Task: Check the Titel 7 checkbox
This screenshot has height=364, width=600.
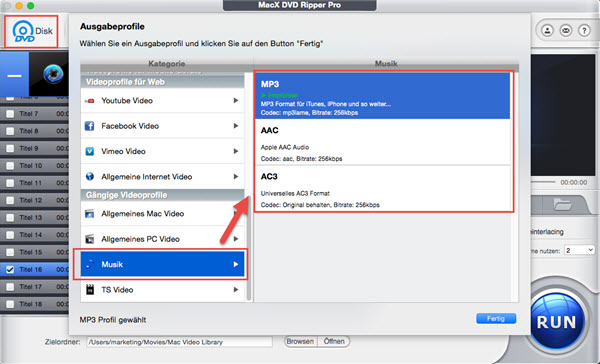Action: point(10,114)
